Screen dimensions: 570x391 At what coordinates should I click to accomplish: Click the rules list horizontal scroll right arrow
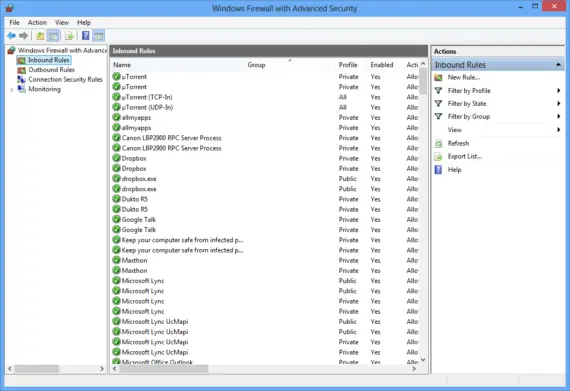[414, 369]
